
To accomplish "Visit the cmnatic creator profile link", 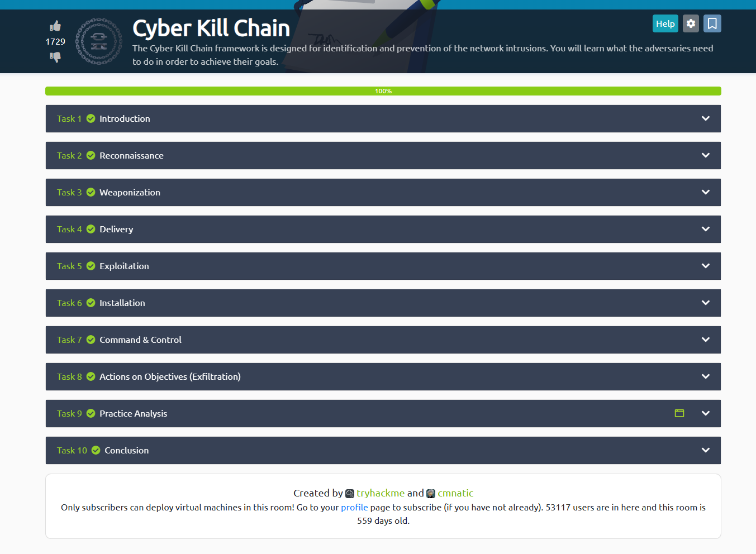I will click(x=455, y=493).
